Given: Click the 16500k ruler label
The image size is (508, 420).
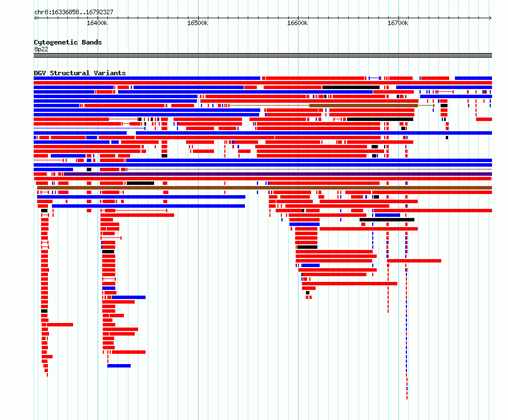Looking at the screenshot, I should tap(197, 23).
